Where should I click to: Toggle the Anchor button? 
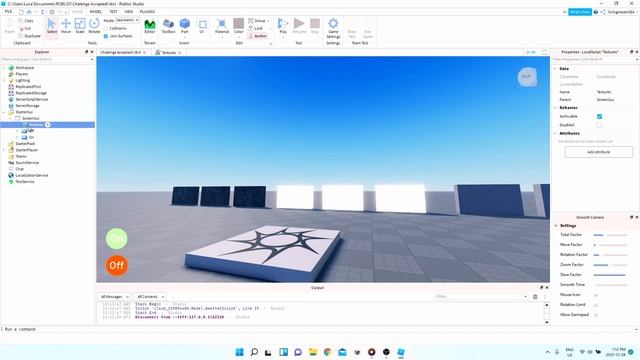point(258,36)
